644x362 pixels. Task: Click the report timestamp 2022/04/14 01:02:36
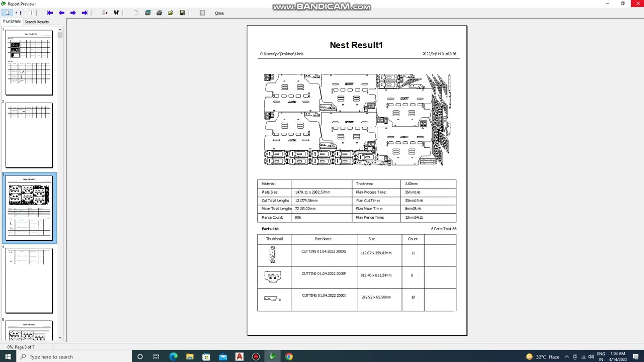(439, 54)
